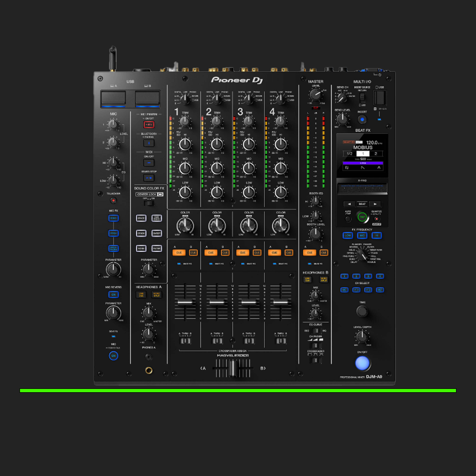Click channel 1 headphone CUE B button
Viewport: 476px width, 476px height.
pos(193,253)
